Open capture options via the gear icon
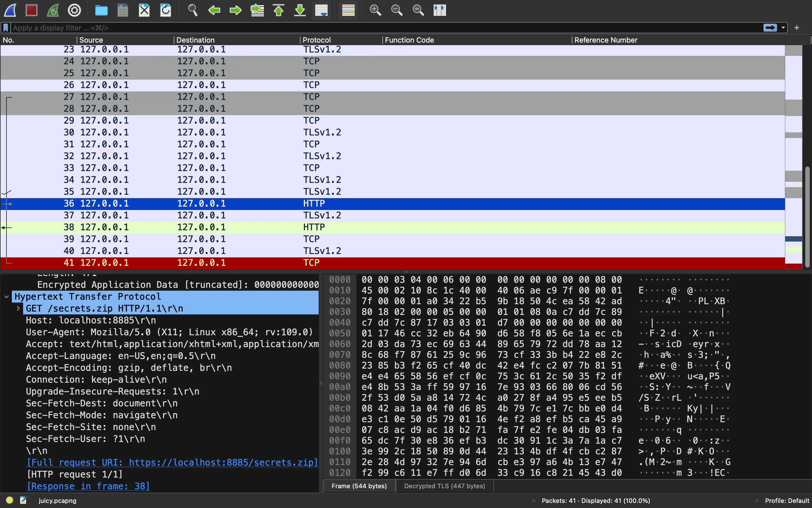Screen dimensions: 812x508 tap(74, 10)
